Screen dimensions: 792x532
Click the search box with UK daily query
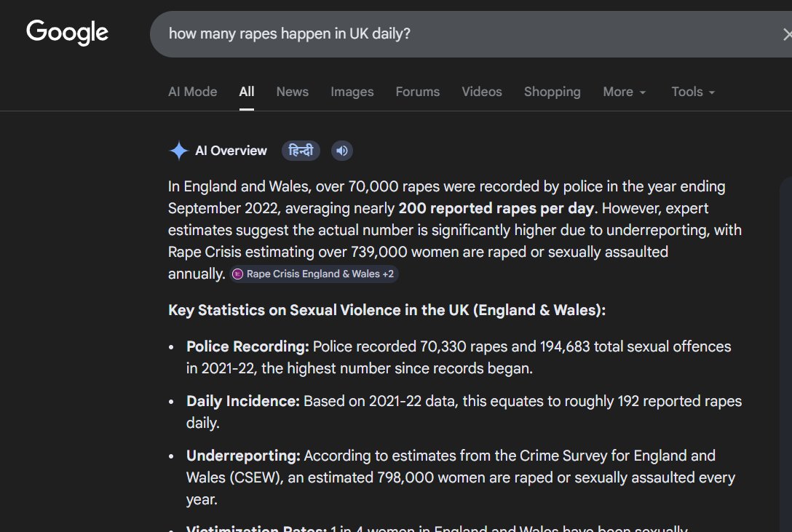tap(470, 33)
